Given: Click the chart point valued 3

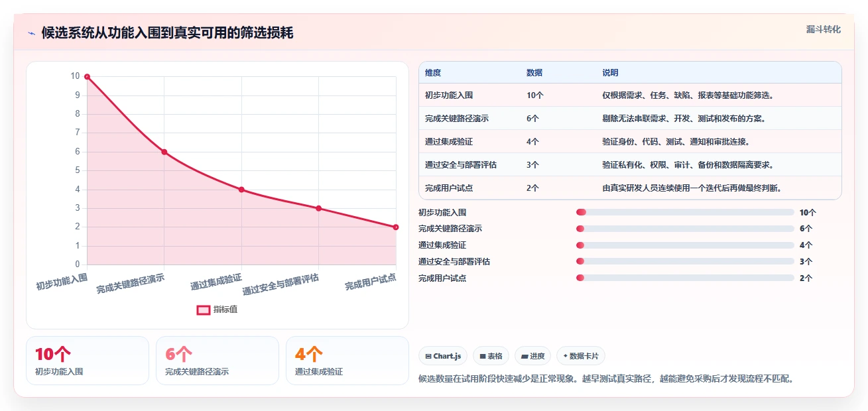Looking at the screenshot, I should pos(319,208).
